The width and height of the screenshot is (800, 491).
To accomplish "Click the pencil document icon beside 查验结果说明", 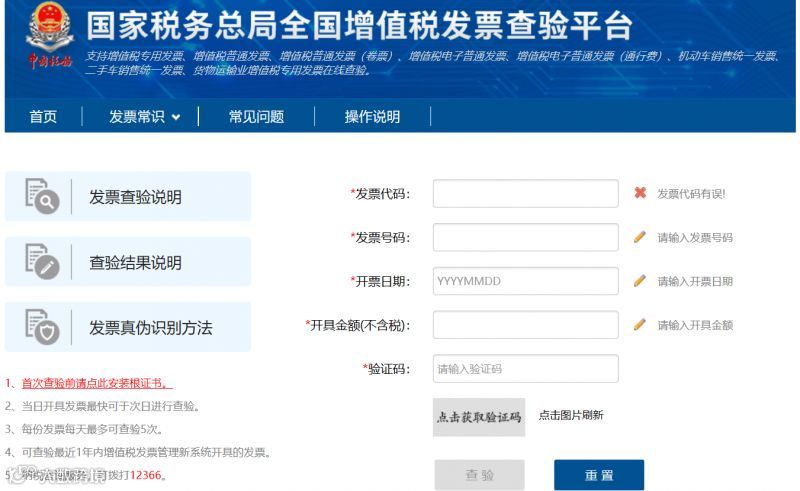I will 42,261.
